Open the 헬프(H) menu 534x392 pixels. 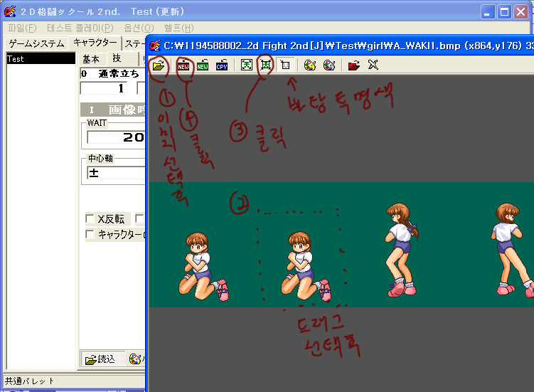178,28
